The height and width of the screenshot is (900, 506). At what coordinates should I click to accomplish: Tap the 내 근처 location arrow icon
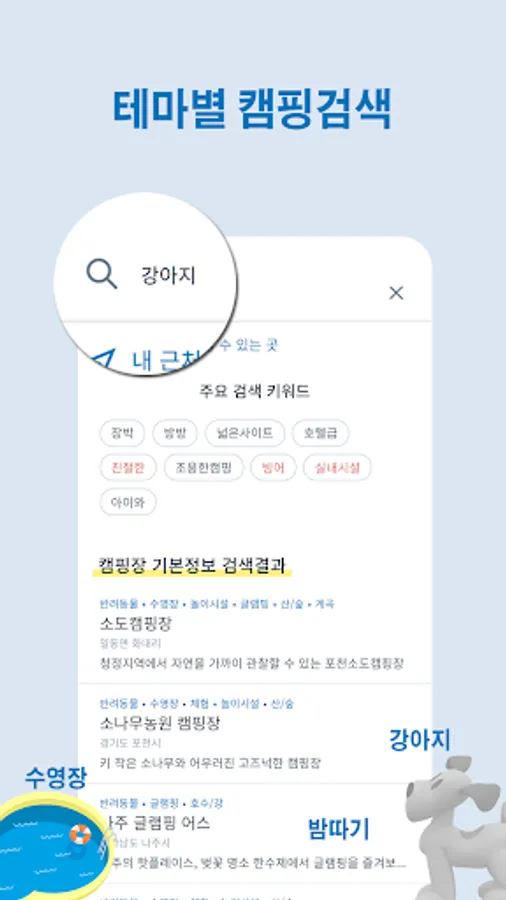[x=105, y=359]
